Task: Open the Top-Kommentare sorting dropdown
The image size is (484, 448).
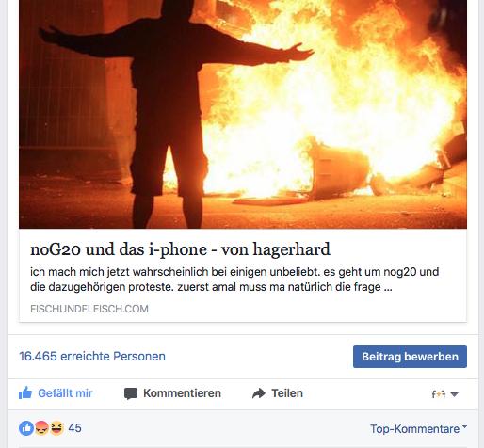Action: [x=418, y=429]
